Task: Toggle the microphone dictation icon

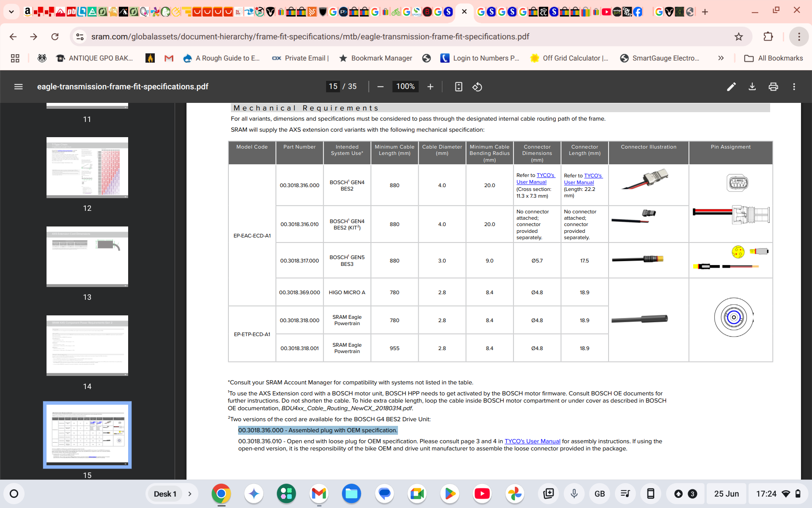Action: click(x=574, y=494)
